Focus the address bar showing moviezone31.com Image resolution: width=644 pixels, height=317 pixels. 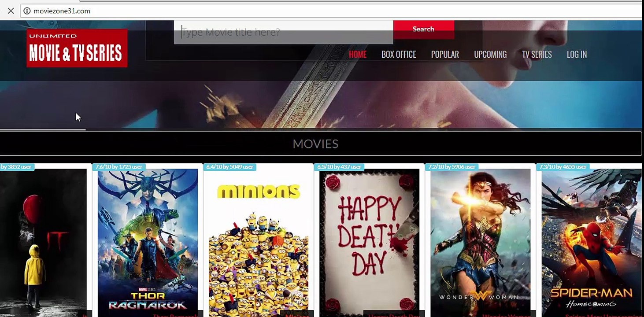pyautogui.click(x=330, y=11)
